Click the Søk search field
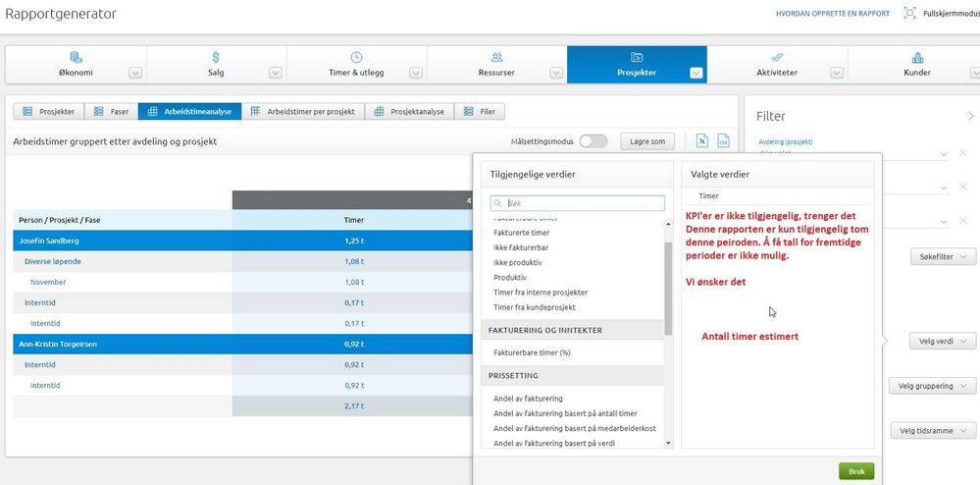This screenshot has height=485, width=980. coord(578,203)
